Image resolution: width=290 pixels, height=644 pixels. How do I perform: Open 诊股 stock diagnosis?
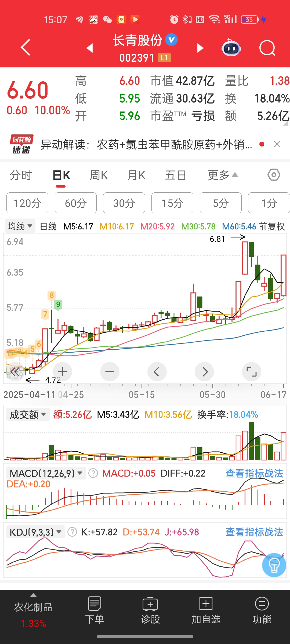[150, 610]
